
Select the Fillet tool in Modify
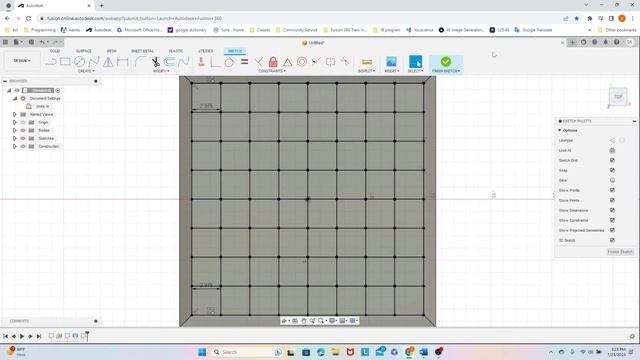pos(140,62)
